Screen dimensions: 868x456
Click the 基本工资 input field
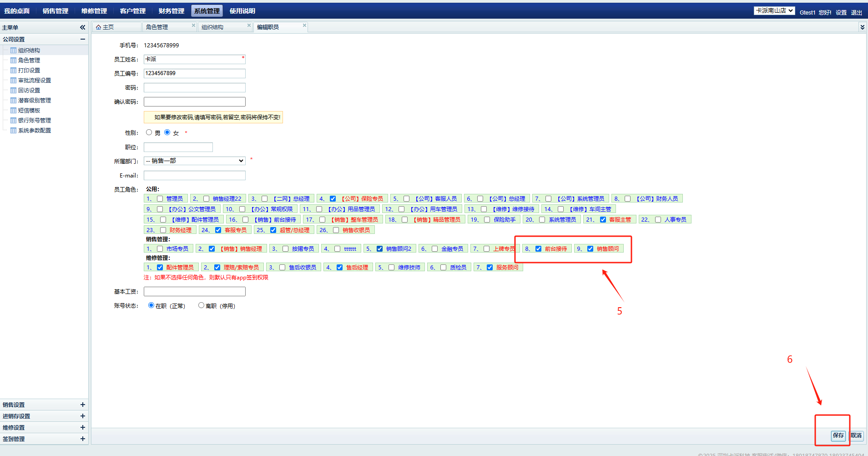[194, 292]
